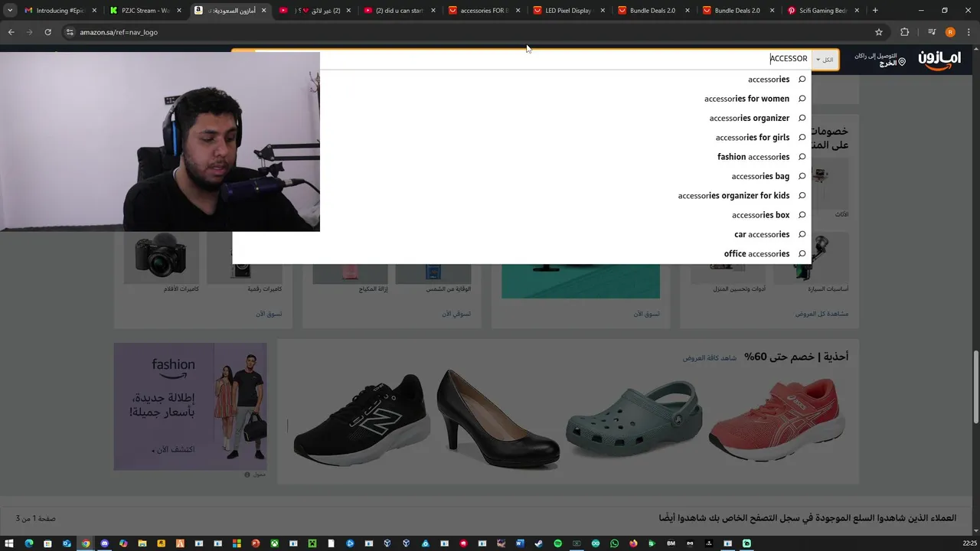Click magnifier icon beside 'accessories organizer for kids'
Image resolution: width=980 pixels, height=551 pixels.
(x=802, y=195)
